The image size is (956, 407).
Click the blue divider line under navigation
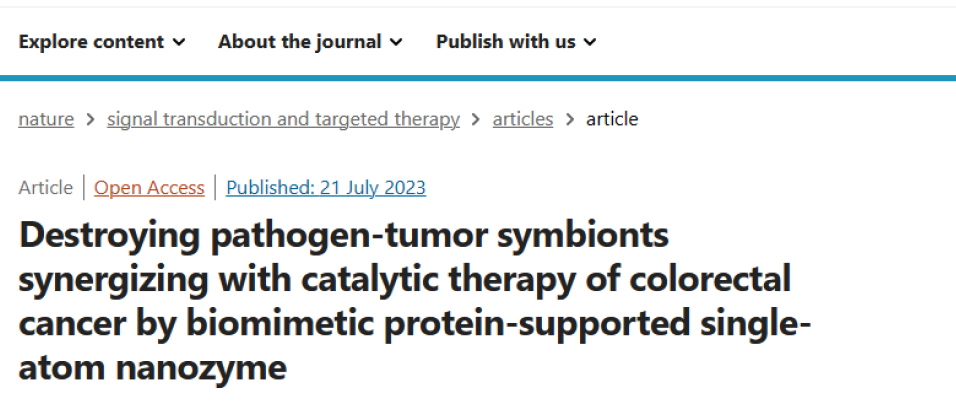click(x=478, y=77)
